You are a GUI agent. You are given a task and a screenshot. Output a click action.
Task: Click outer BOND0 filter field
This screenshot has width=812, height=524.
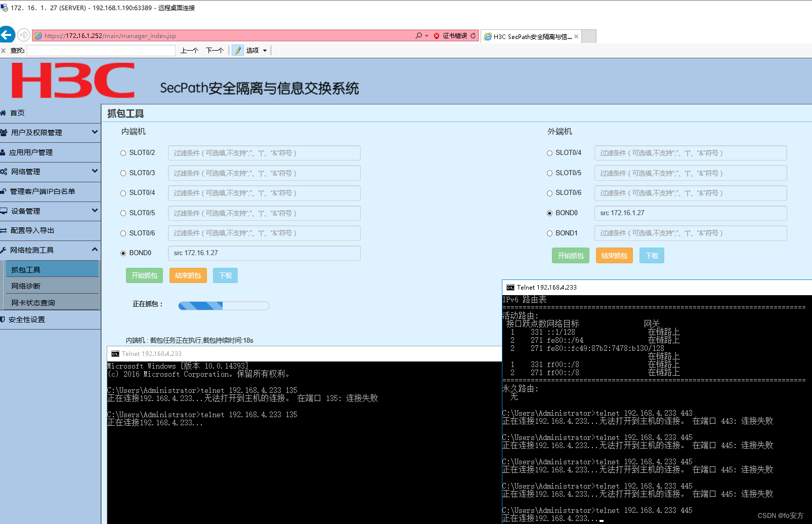click(691, 213)
